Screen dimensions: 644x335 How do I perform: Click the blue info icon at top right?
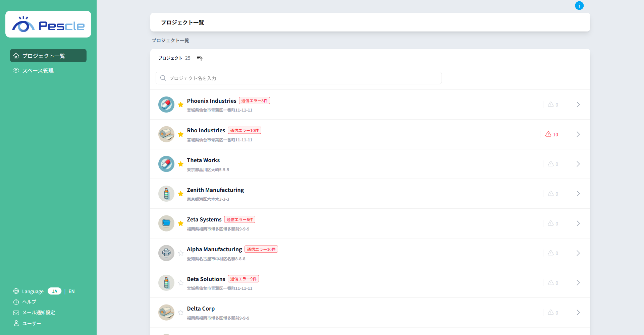point(579,6)
